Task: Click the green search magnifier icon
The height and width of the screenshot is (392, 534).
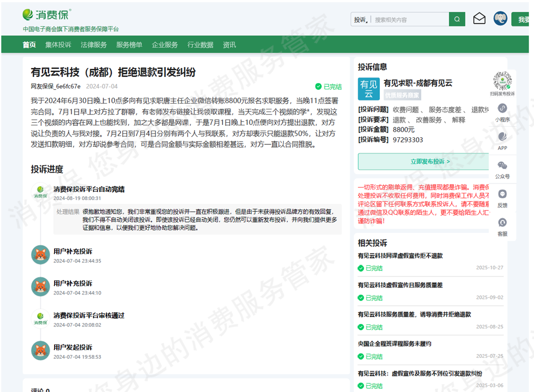Action: 456,19
